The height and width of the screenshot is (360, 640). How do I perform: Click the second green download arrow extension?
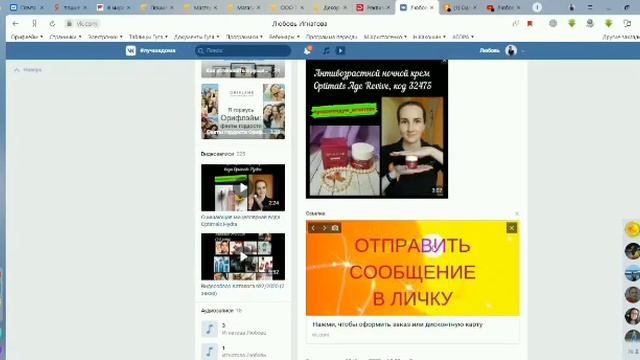coord(608,24)
